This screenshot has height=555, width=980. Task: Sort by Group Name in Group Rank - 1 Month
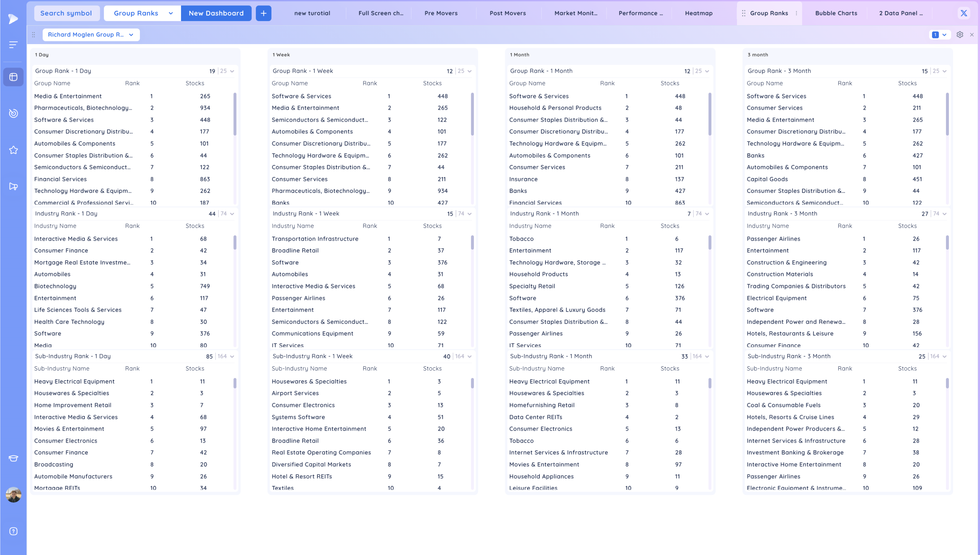tap(527, 84)
